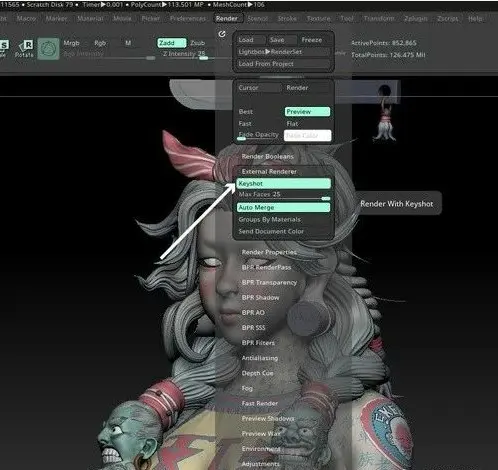Image resolution: width=498 pixels, height=470 pixels.
Task: Expand BPR Filters section
Action: point(258,343)
